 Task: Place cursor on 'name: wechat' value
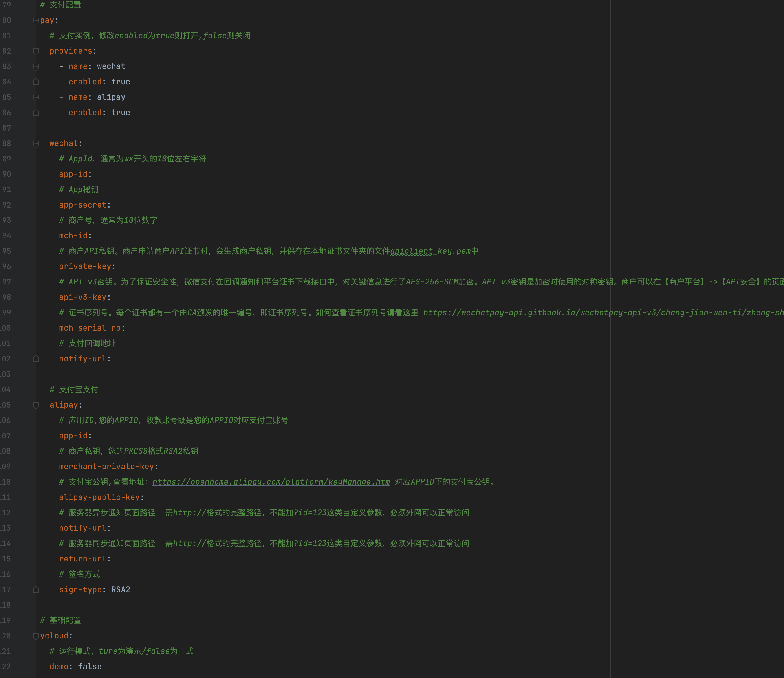tap(111, 67)
